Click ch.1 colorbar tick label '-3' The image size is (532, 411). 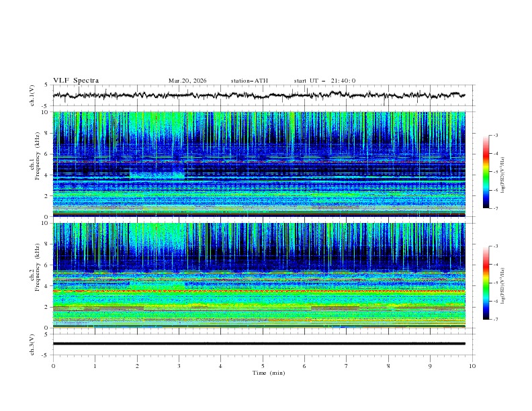pyautogui.click(x=496, y=135)
